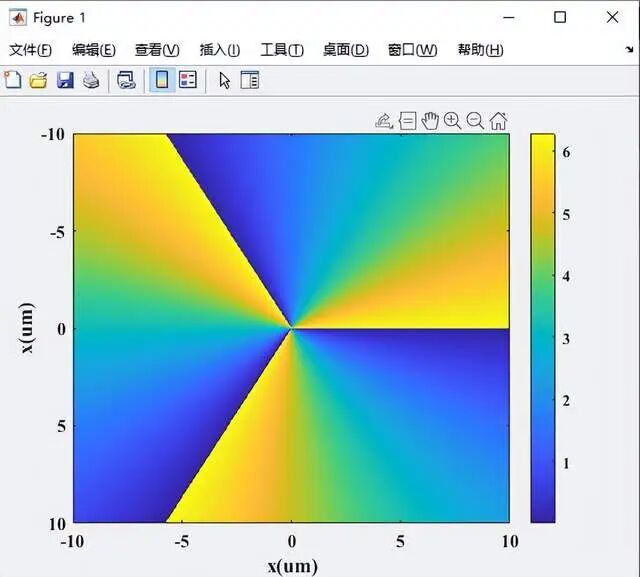Save the figure using the floppy disk icon
This screenshot has height=577, width=640.
point(64,80)
